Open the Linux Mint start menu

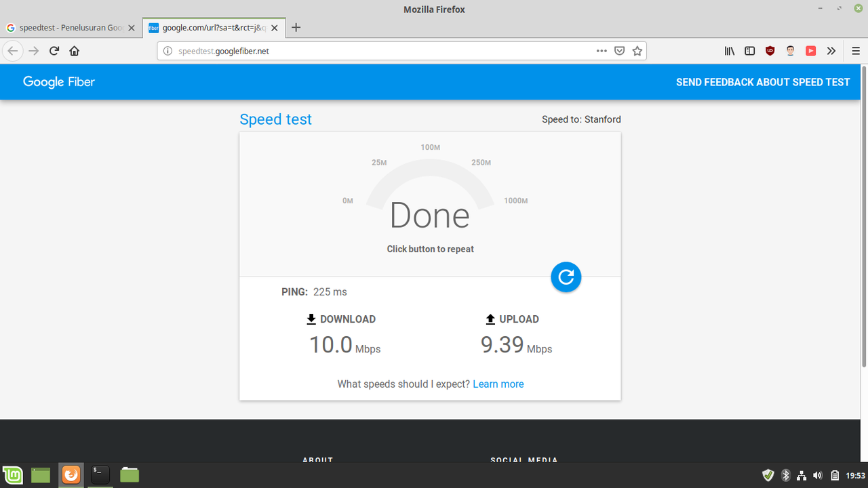(12, 475)
